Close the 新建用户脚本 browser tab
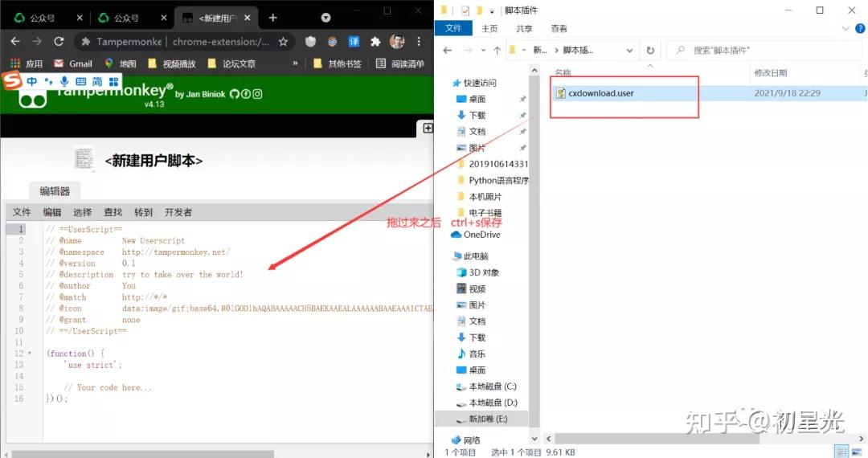 248,18
